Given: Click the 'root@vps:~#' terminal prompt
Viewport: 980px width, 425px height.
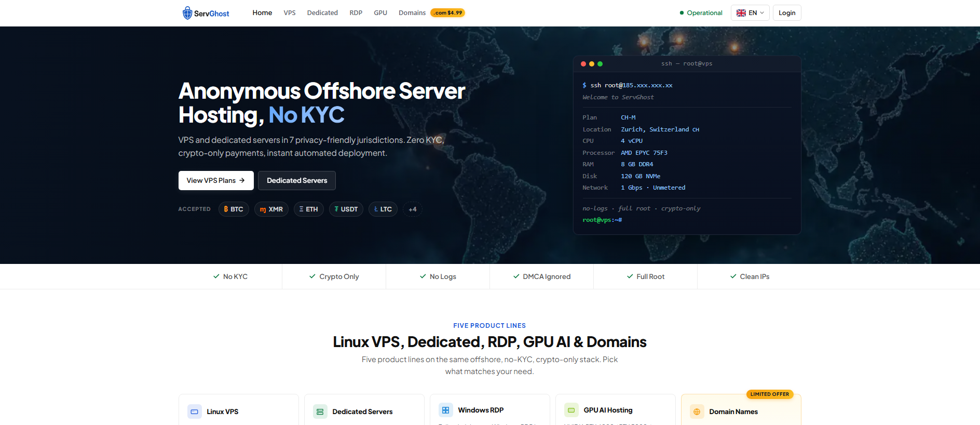Looking at the screenshot, I should 602,220.
